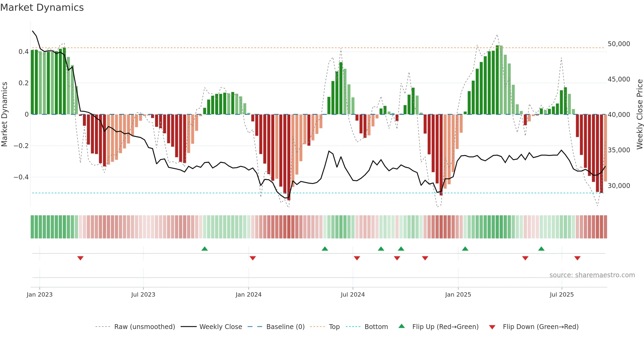Image resolution: width=644 pixels, height=362 pixels.
Task: Click the first flip-up marker near Oct 2023
Action: tap(205, 249)
